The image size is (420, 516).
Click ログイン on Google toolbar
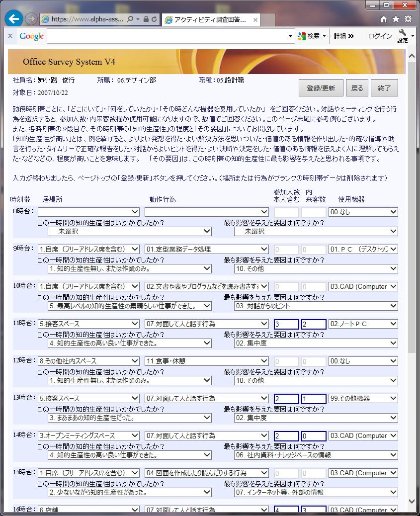(x=380, y=36)
